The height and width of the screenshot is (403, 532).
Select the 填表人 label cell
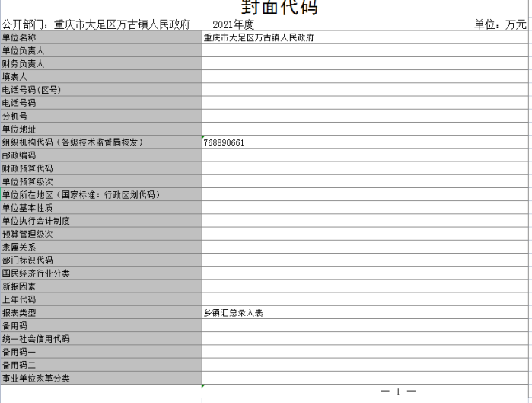101,77
